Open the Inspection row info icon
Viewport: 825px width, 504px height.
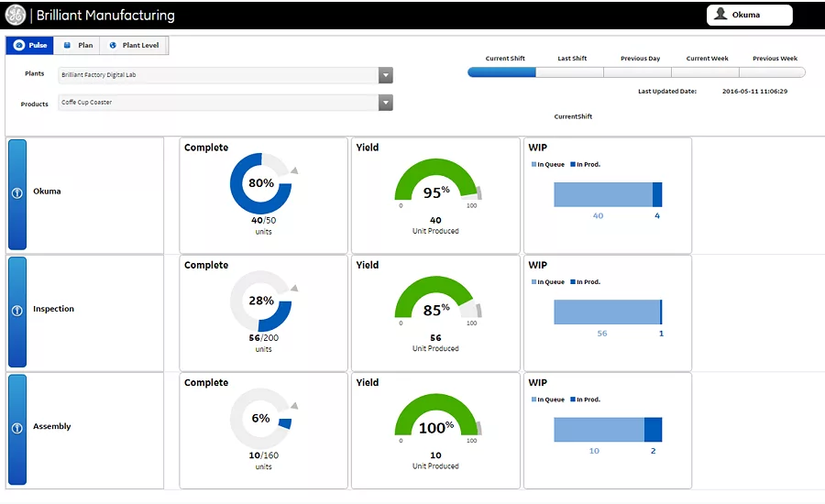[x=16, y=311]
